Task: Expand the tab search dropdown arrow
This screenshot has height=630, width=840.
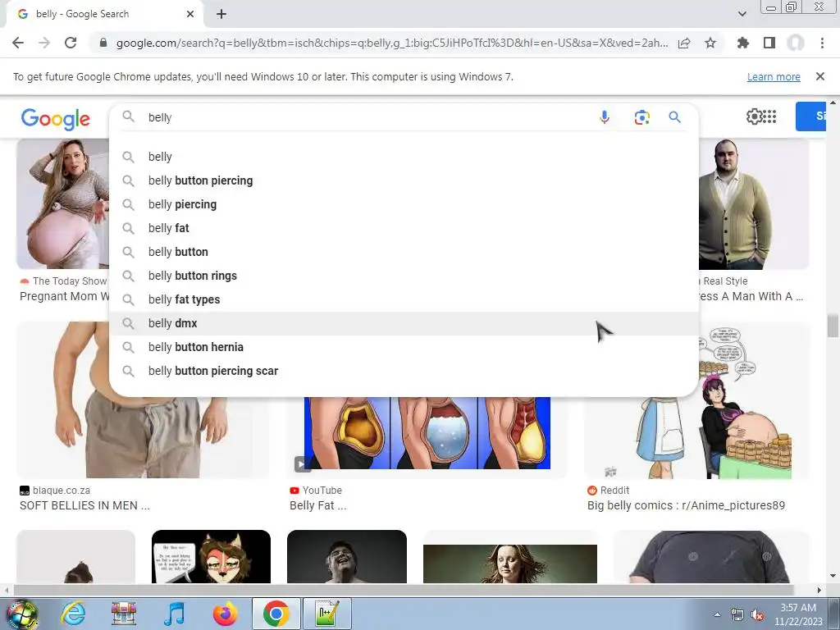Action: (742, 14)
